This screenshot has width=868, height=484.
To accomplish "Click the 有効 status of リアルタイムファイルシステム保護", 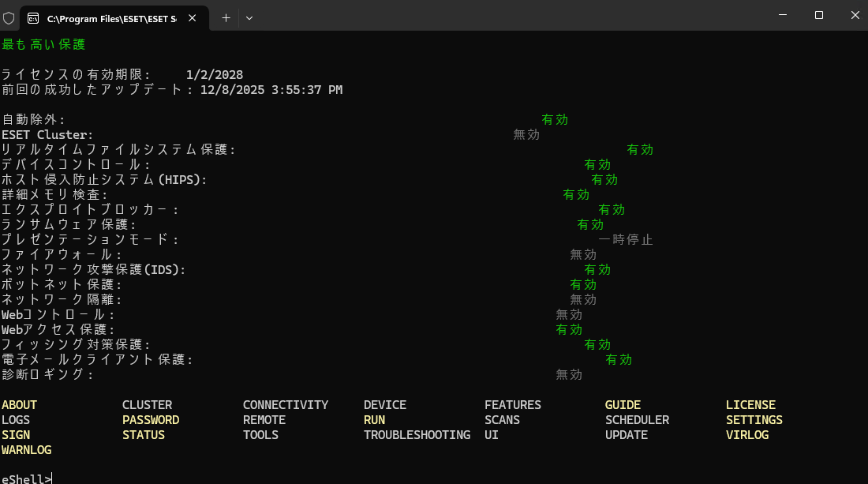I will coord(640,149).
